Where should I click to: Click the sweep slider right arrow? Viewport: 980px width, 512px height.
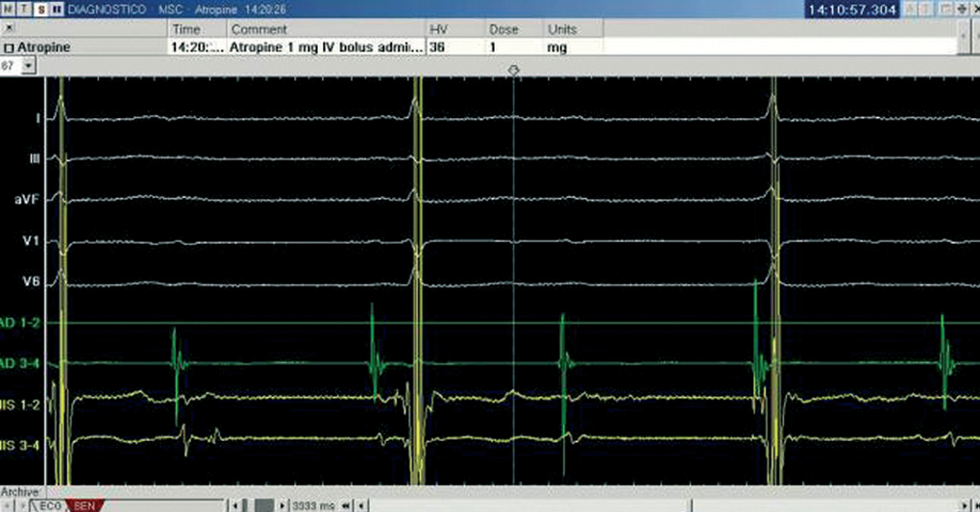282,504
